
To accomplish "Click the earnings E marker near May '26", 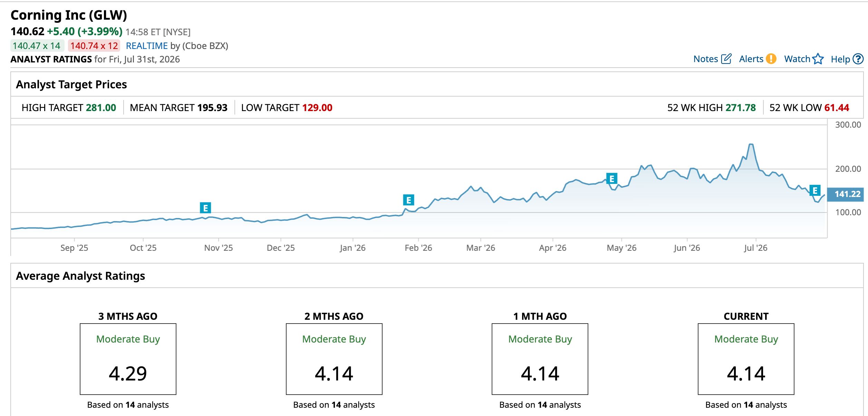I will coord(612,179).
